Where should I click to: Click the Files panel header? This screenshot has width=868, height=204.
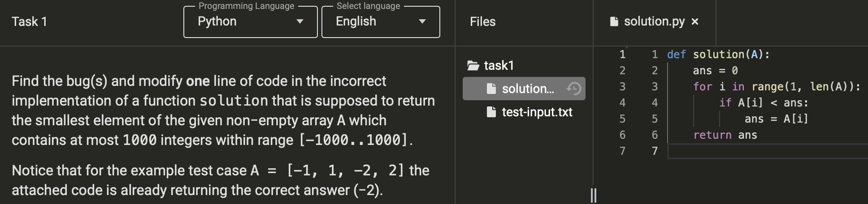pyautogui.click(x=482, y=21)
